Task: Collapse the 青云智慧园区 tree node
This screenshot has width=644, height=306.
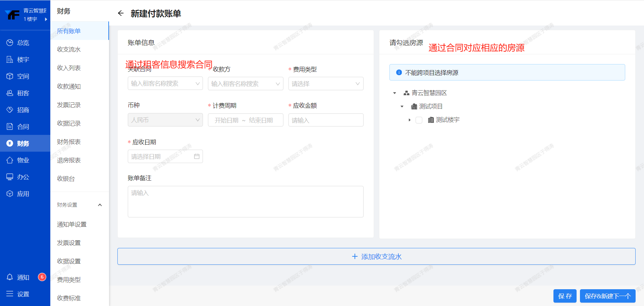Action: 395,93
